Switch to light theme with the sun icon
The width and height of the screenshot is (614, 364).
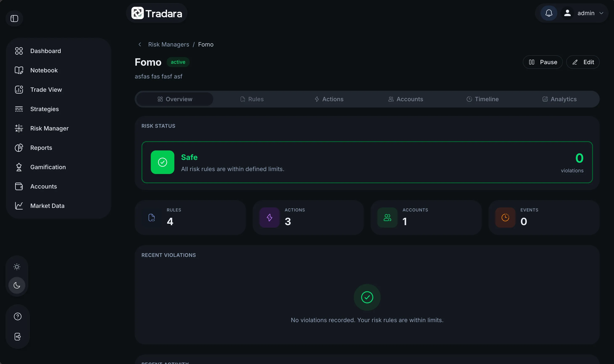(x=17, y=267)
